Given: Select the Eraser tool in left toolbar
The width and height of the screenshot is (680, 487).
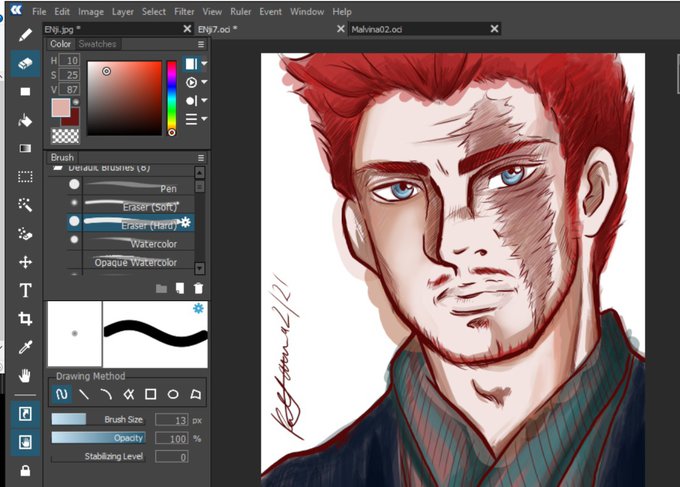Looking at the screenshot, I should (x=25, y=63).
